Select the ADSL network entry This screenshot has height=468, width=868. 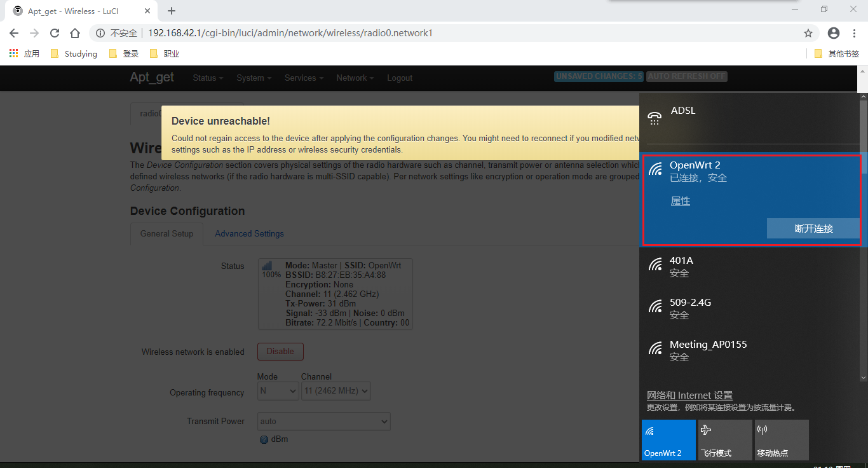tap(749, 117)
